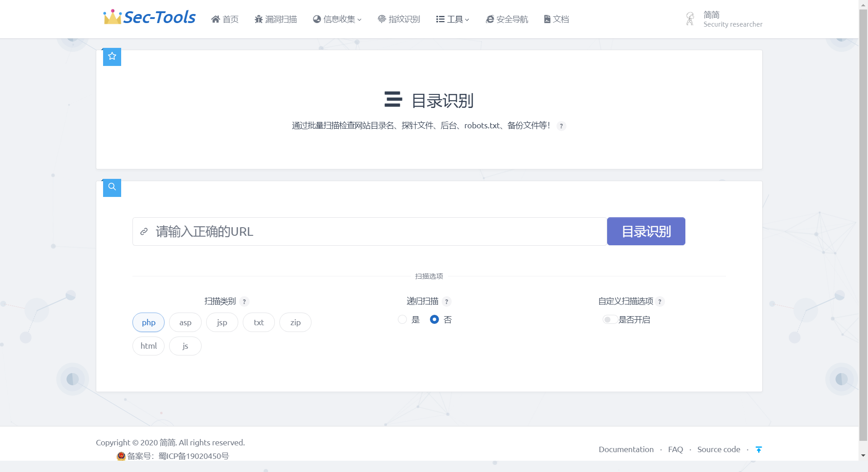Click the user avatar icon

[690, 19]
